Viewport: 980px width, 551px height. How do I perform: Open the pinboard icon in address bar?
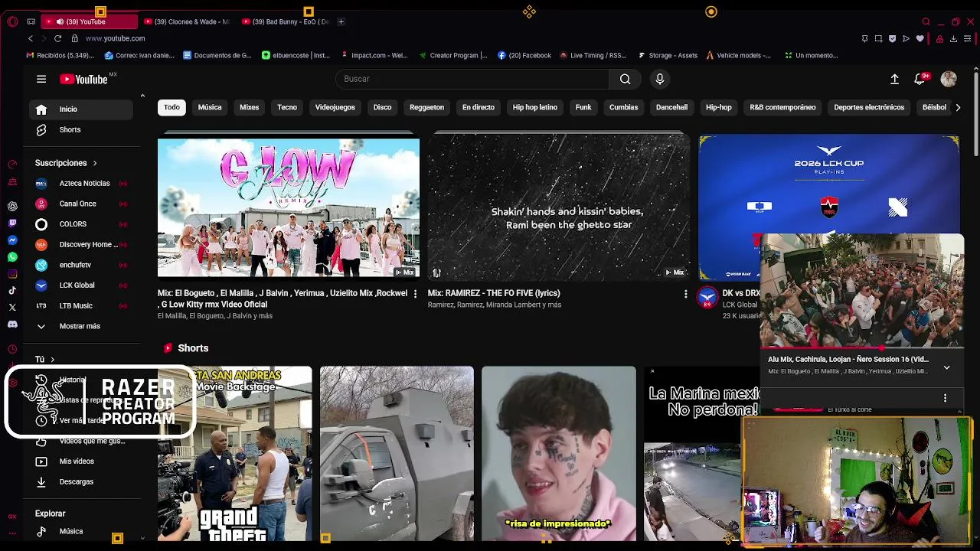click(864, 38)
